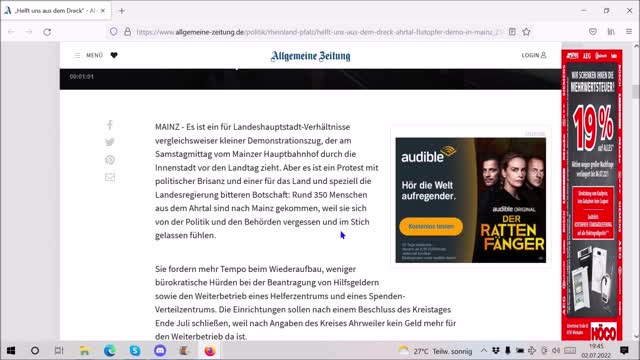Open the weather widget showing 27°C
Viewport: 640px width, 360px height.
click(435, 351)
